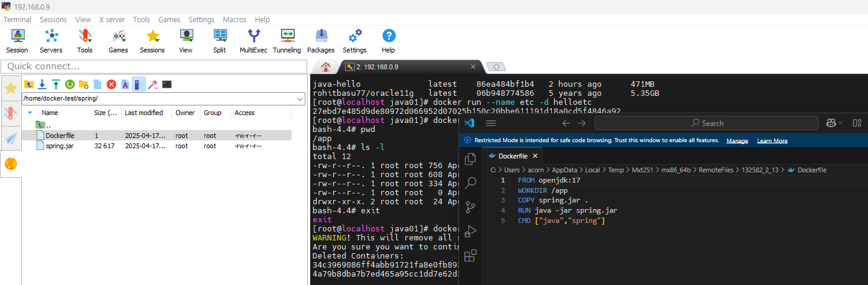Click the rename file 'A' icon

point(125,84)
